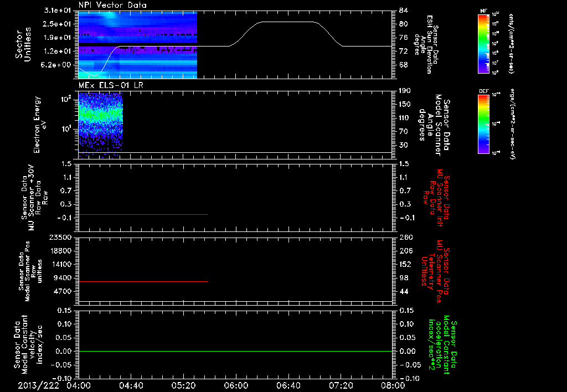Viewport: 567px width, 392px height.
Task: Select the 'ESH Sun Elevation Angle' axis label
Action: (x=426, y=44)
